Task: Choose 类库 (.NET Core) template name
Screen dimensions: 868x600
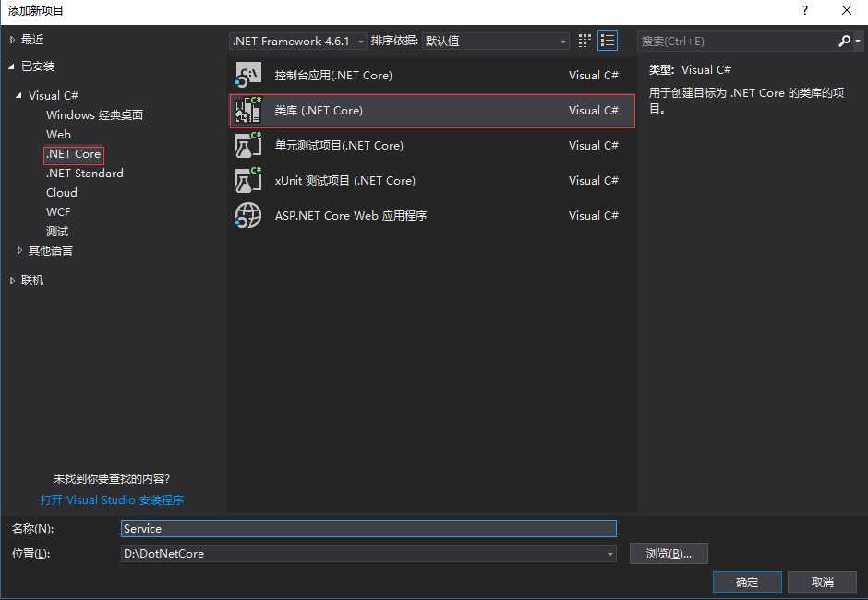Action: [x=319, y=110]
